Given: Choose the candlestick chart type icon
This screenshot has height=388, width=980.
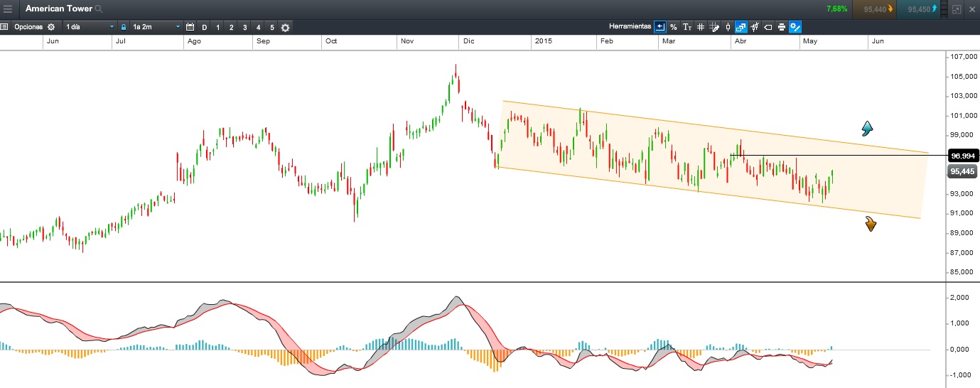Looking at the screenshot, I should [x=728, y=27].
